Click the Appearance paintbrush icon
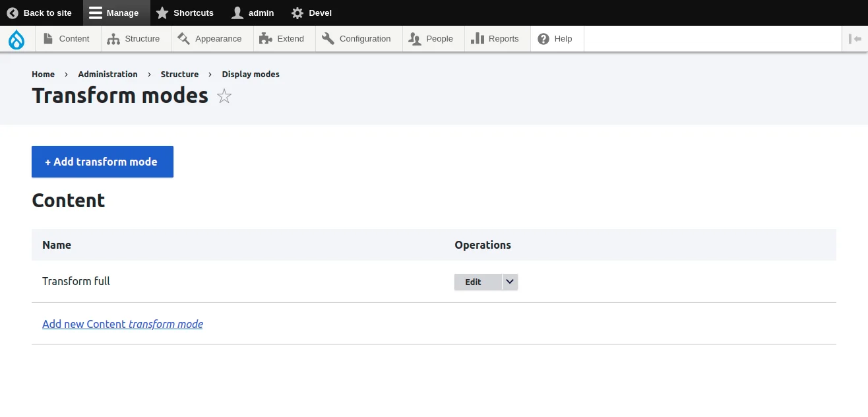Image resolution: width=868 pixels, height=417 pixels. point(183,38)
